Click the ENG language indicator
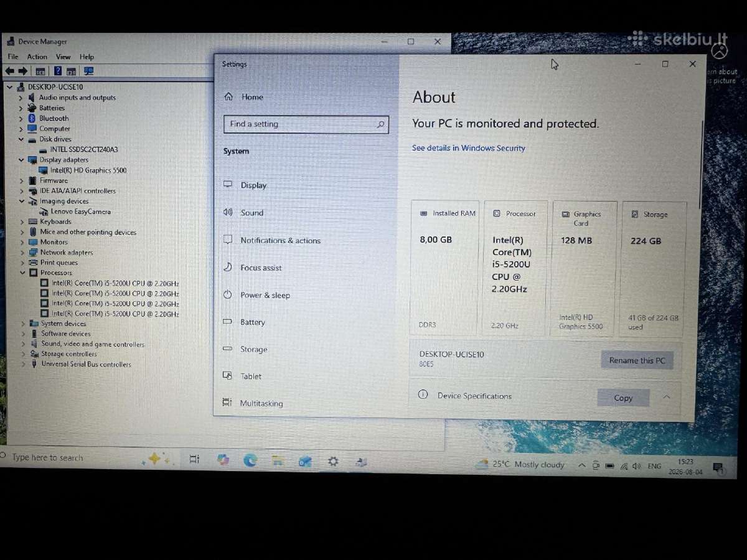Viewport: 747px width, 560px height. 654,466
